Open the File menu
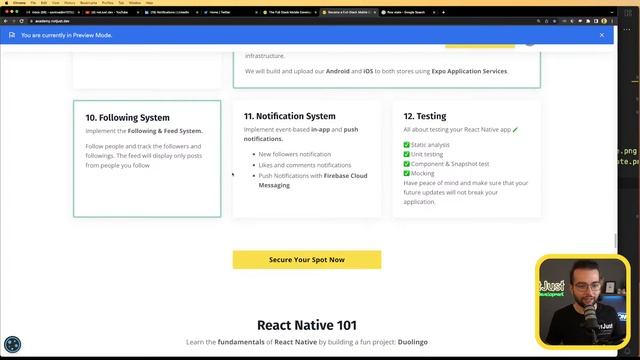This screenshot has height=360, width=640. 33,2
